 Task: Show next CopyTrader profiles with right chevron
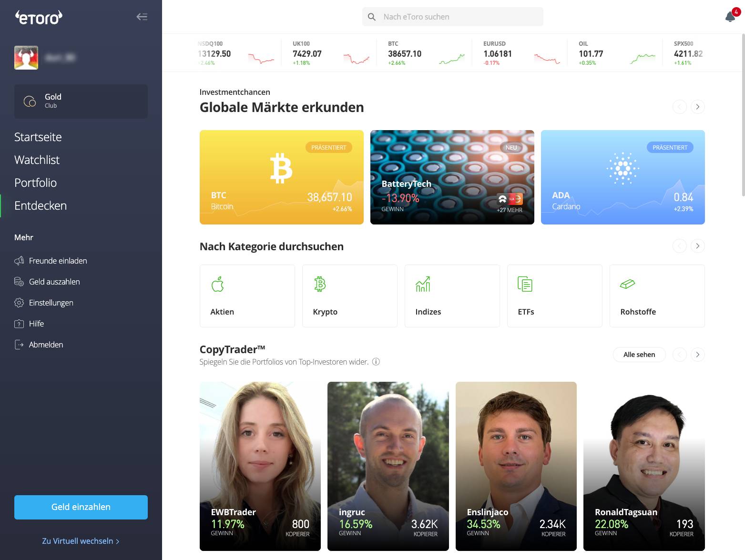click(x=697, y=355)
